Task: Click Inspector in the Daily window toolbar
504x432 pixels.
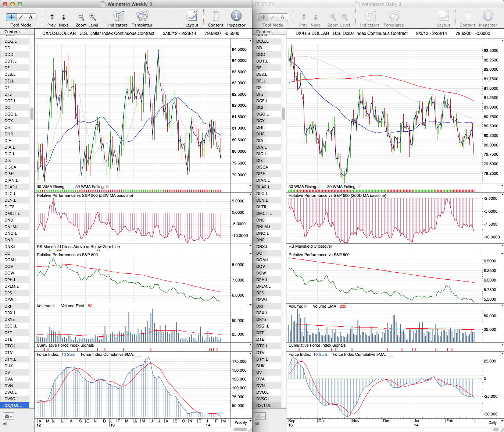Action: pyautogui.click(x=488, y=17)
